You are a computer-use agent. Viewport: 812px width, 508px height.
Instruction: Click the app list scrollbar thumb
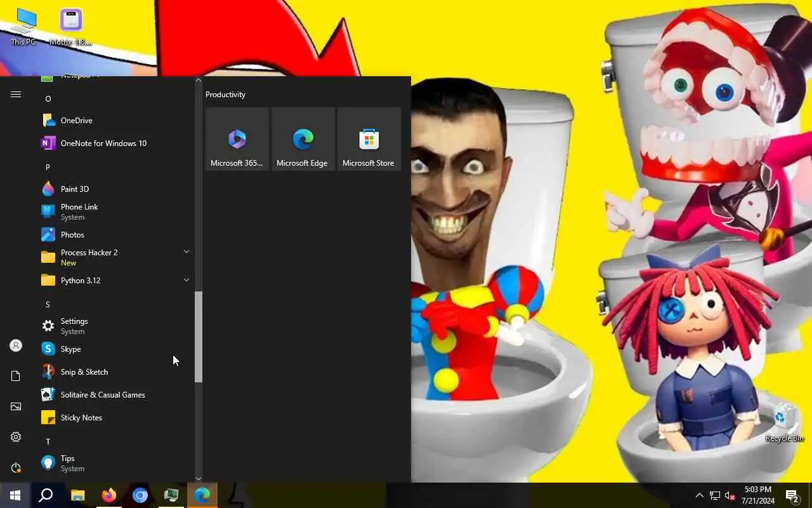[199, 337]
